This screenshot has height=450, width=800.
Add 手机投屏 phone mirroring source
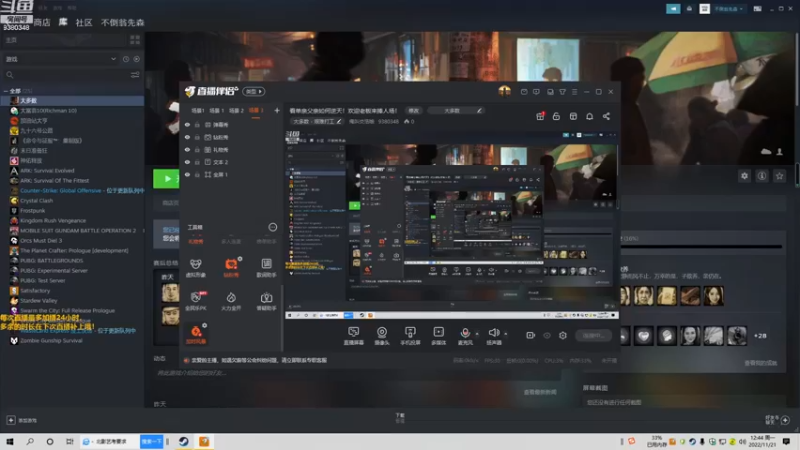click(x=410, y=336)
